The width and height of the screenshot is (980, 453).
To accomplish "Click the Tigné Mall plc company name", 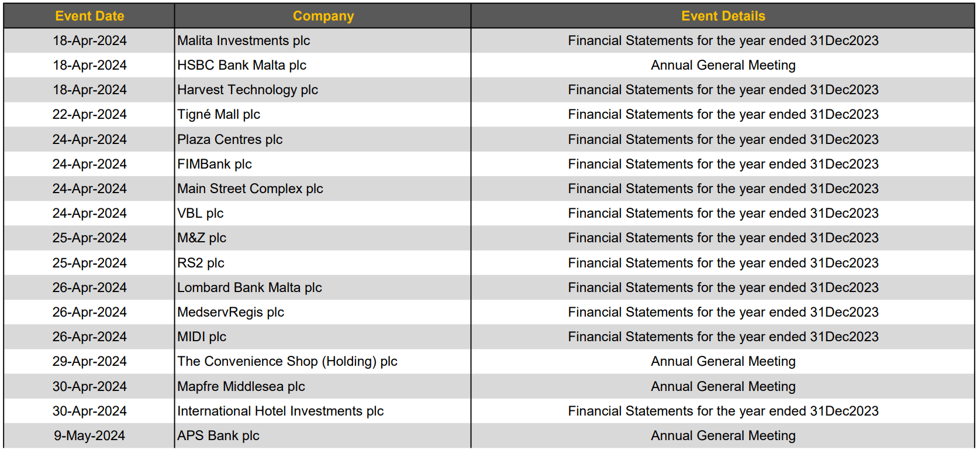I will 219,115.
